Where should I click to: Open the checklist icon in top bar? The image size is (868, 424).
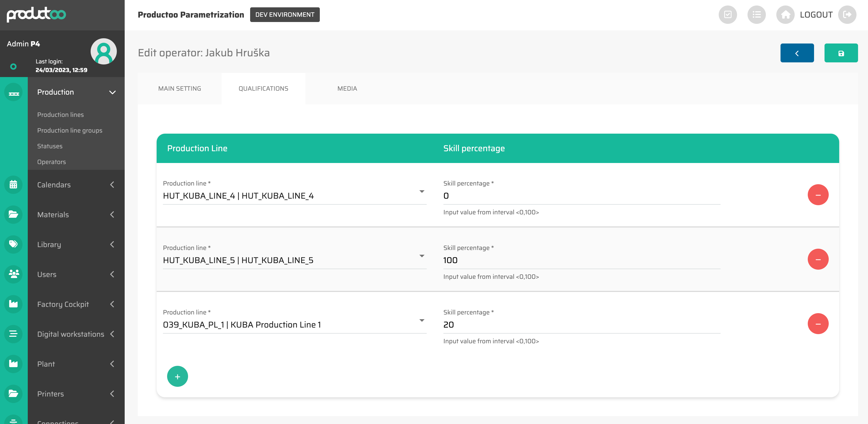click(x=728, y=14)
